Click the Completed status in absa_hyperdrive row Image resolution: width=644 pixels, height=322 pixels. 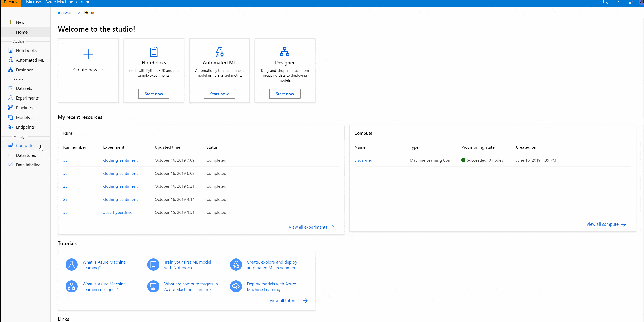click(x=216, y=212)
